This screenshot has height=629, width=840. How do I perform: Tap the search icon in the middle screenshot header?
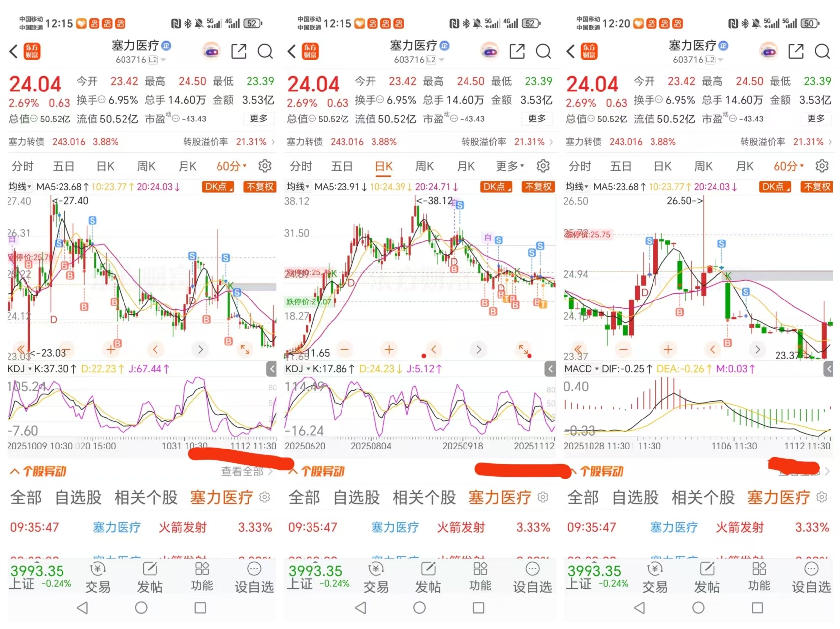click(543, 51)
